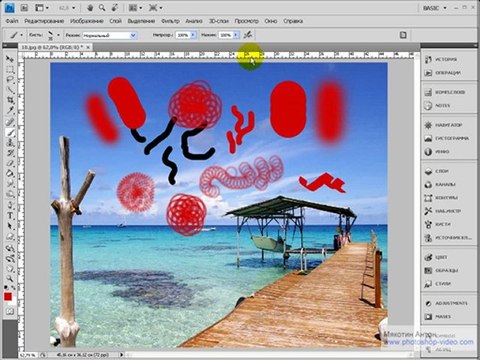This screenshot has width=480, height=360.
Task: Select the Zoom tool in the tools panel
Action: pos(10,278)
